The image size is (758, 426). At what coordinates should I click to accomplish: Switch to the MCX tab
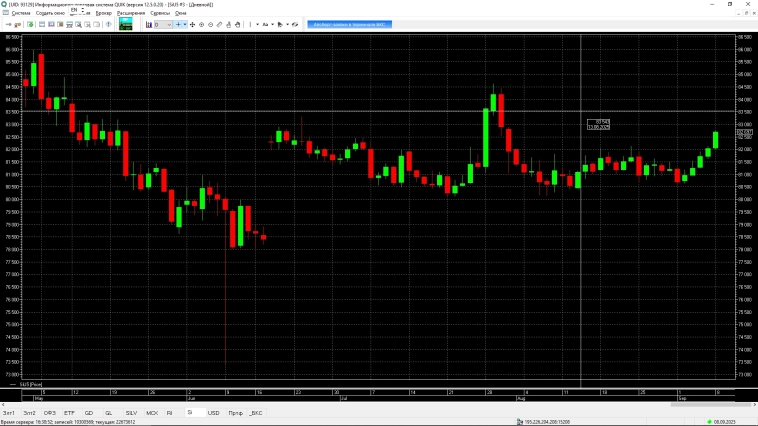[x=152, y=413]
